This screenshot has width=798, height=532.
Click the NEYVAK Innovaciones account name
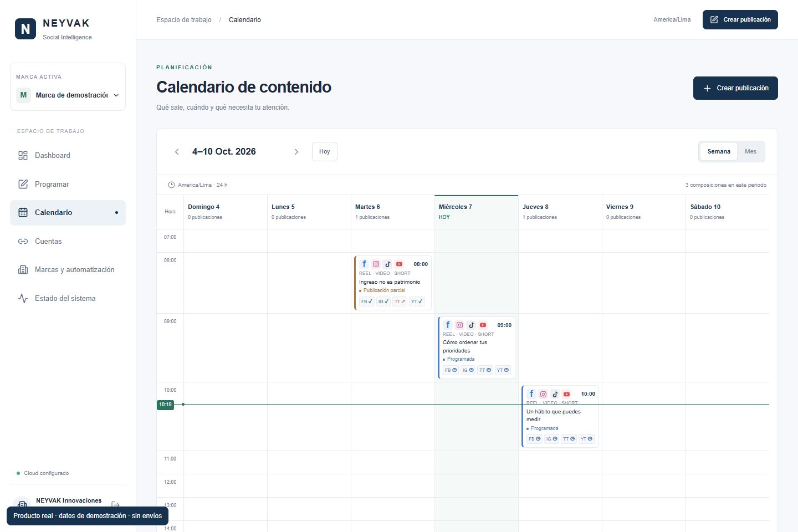pyautogui.click(x=69, y=500)
